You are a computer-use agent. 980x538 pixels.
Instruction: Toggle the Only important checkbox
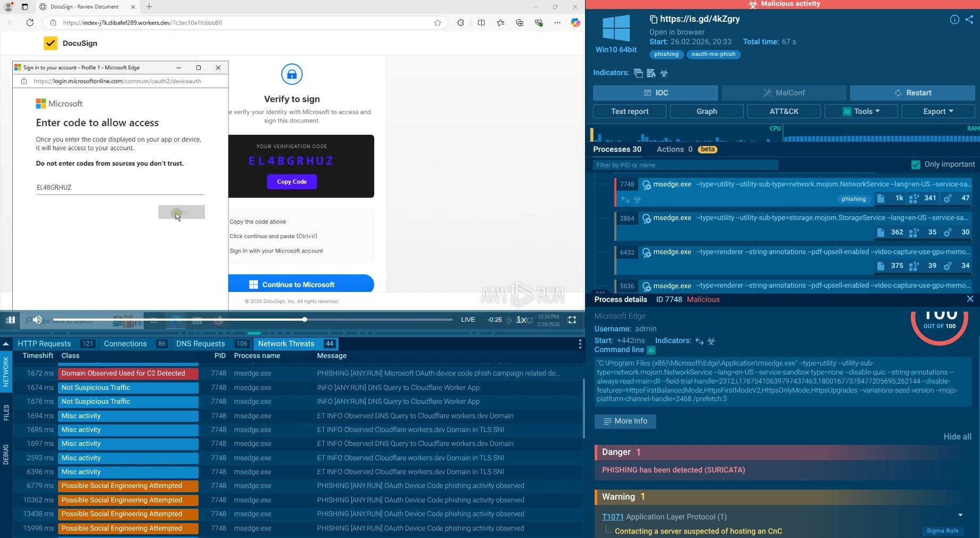tap(916, 165)
